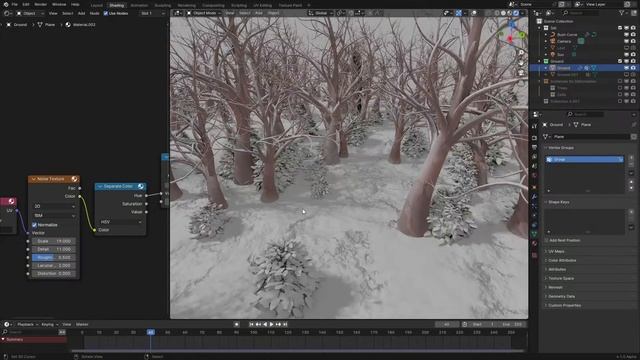Screen dimensions: 640x360
Task: Select the Ground collection in outliner
Action: (x=557, y=61)
